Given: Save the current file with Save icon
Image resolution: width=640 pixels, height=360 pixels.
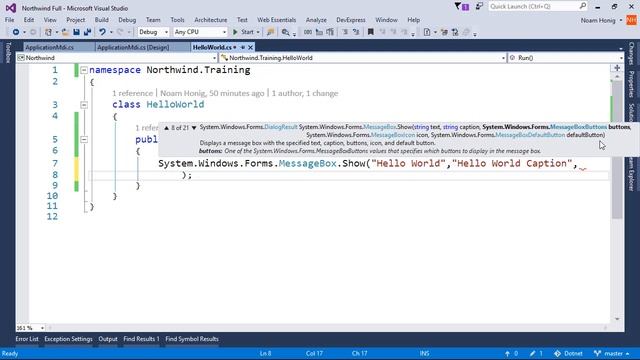Looking at the screenshot, I should point(76,32).
